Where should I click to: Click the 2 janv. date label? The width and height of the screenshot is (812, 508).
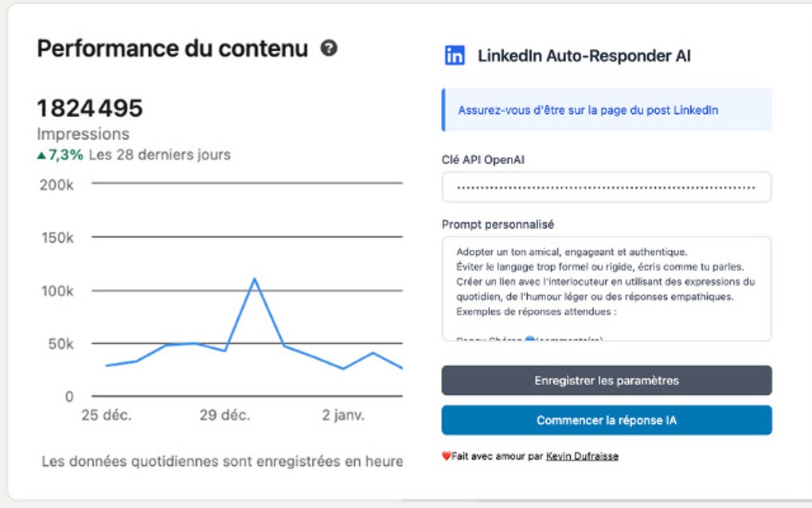[x=343, y=415]
